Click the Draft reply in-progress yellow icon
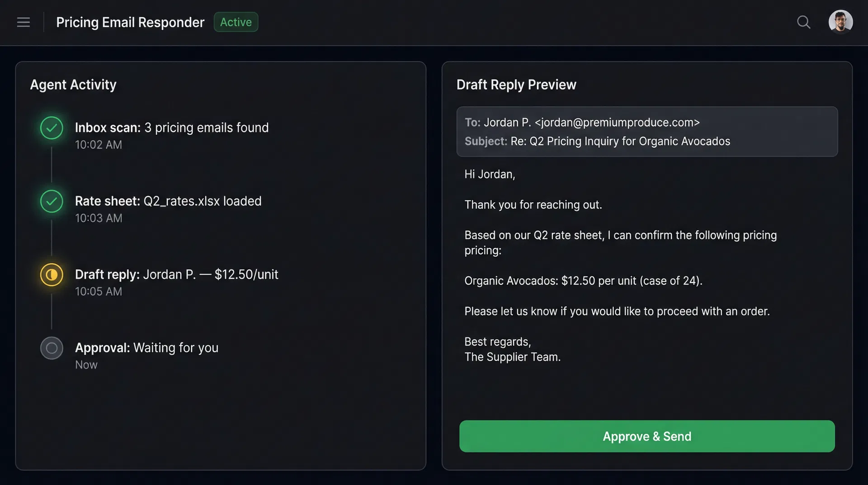 click(x=52, y=275)
